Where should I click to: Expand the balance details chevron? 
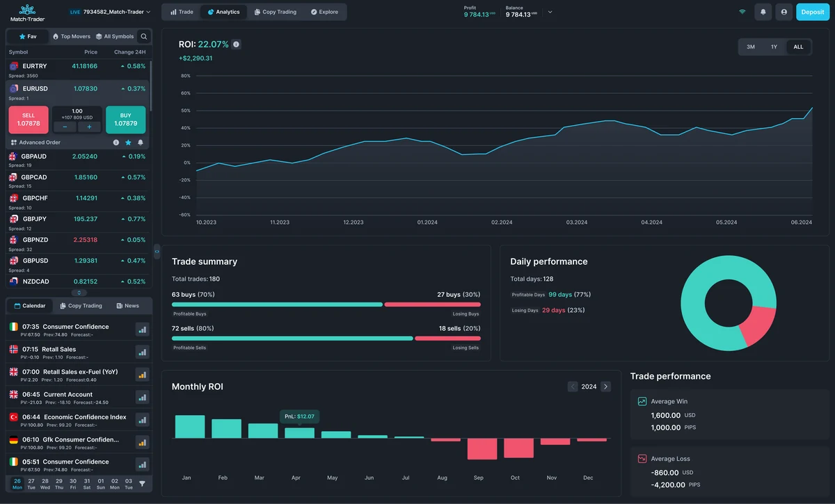coord(550,12)
